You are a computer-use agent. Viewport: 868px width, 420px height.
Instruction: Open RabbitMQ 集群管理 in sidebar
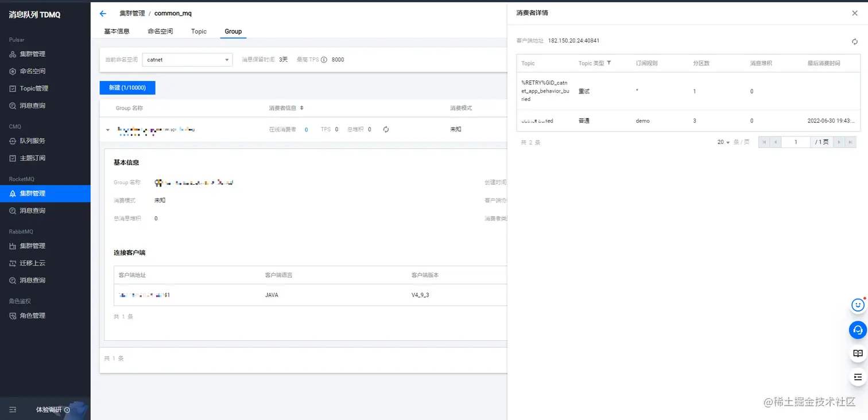pyautogui.click(x=32, y=246)
